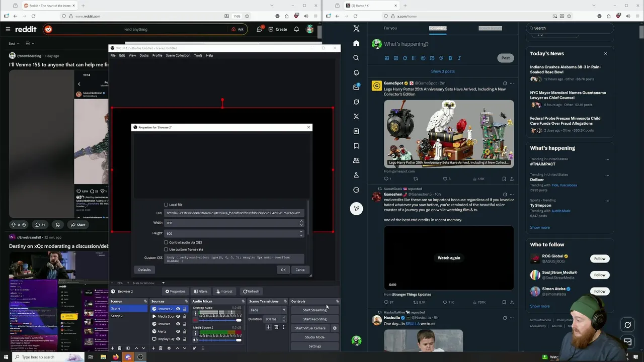Open Filters for the selected OBS source
Image resolution: width=644 pixels, height=362 pixels.
point(200,291)
